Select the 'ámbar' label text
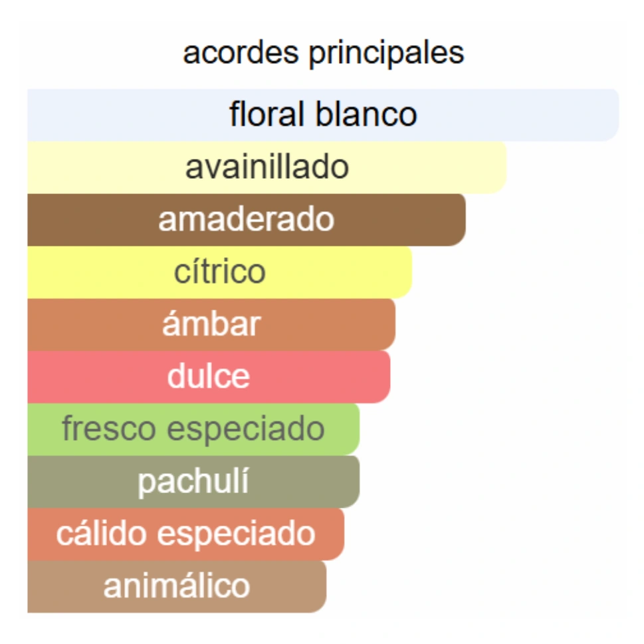Screen dimensions: 644x644 tap(211, 324)
